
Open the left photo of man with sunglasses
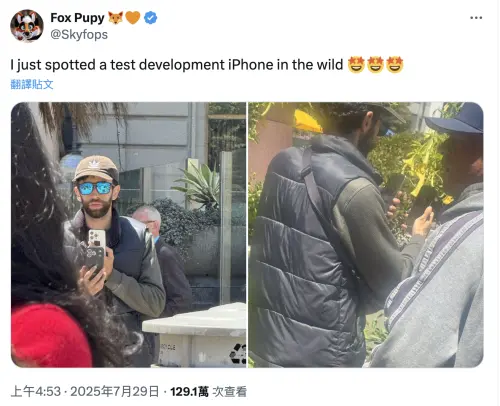pos(129,235)
